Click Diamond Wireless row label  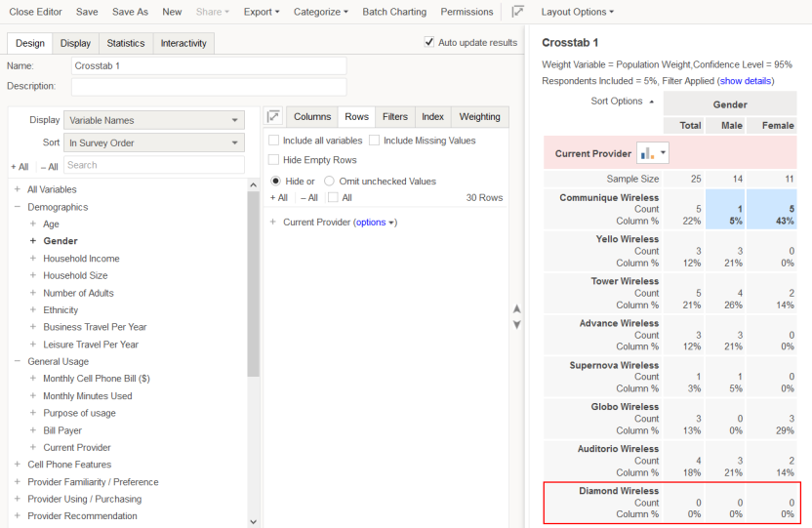[619, 490]
